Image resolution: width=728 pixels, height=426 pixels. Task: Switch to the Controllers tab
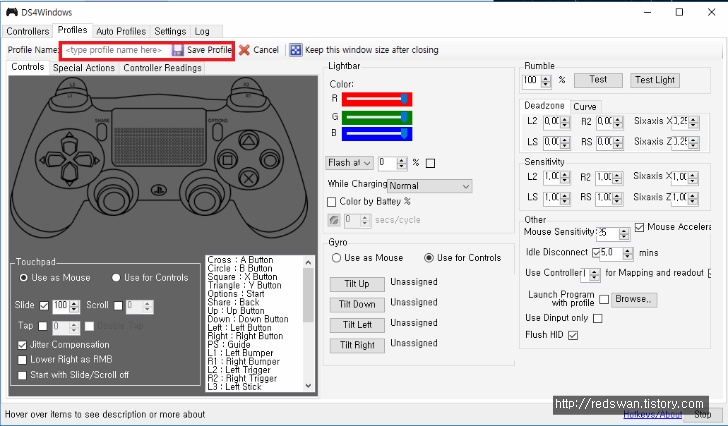click(x=27, y=31)
